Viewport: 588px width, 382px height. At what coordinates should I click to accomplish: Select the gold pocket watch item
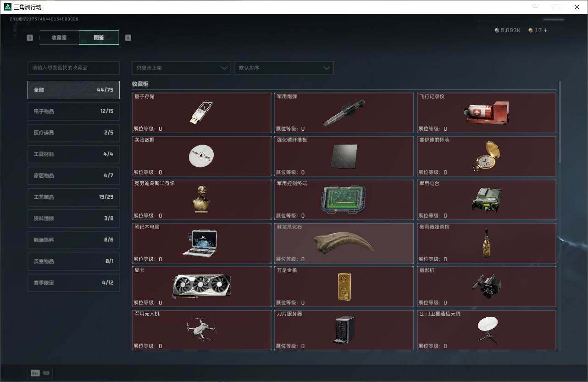pos(486,156)
